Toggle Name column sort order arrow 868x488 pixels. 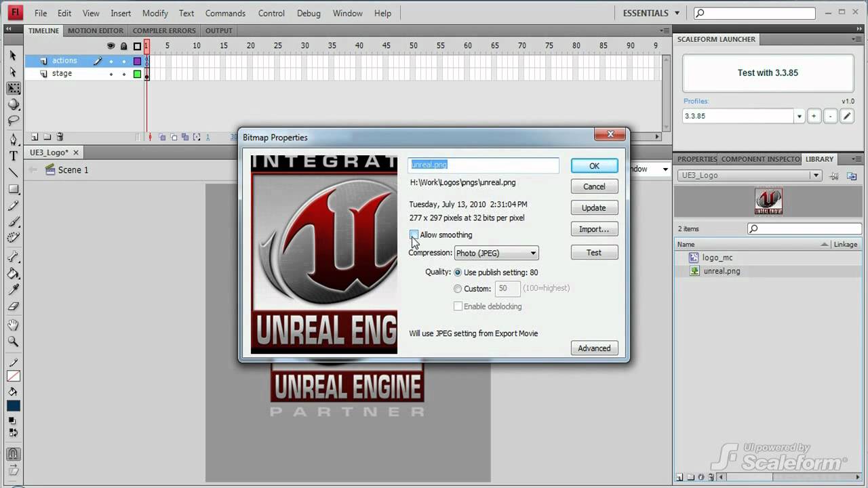(x=825, y=245)
